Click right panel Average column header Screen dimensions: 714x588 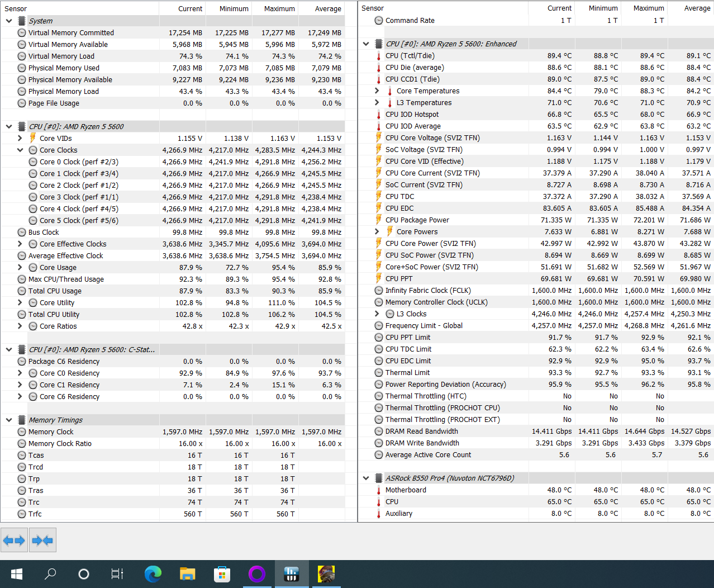pyautogui.click(x=691, y=8)
